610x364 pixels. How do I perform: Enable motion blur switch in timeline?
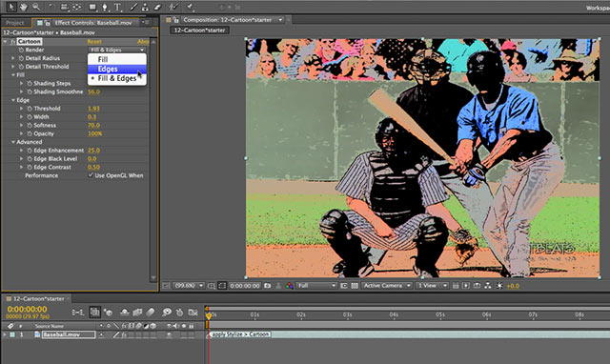(151, 313)
